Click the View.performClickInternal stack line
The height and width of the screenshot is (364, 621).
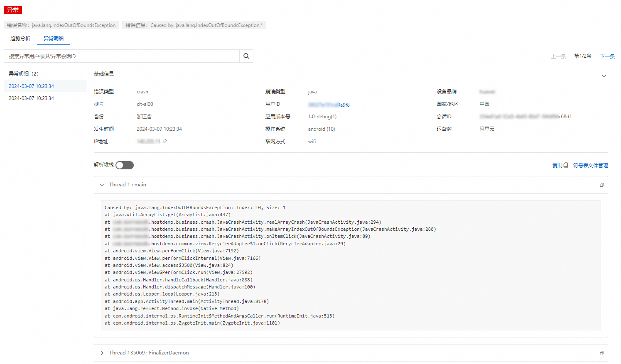183,258
